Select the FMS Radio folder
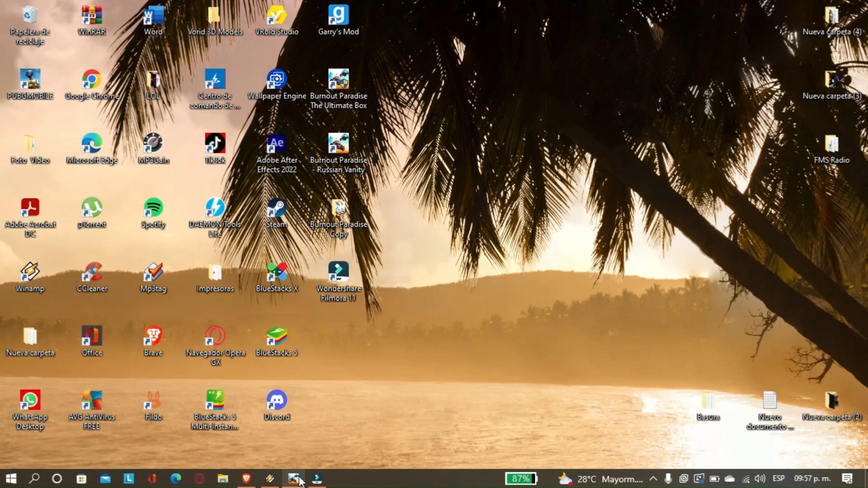 [831, 149]
